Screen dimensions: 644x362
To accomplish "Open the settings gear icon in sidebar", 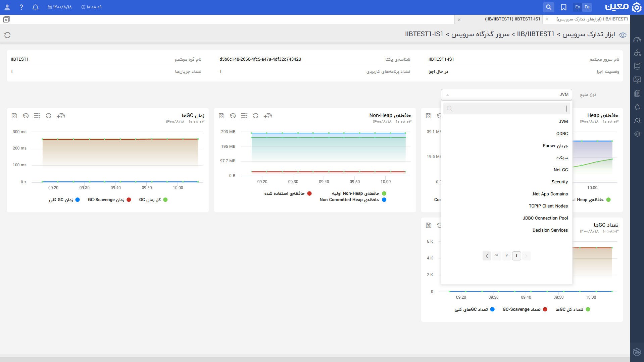I will click(637, 134).
